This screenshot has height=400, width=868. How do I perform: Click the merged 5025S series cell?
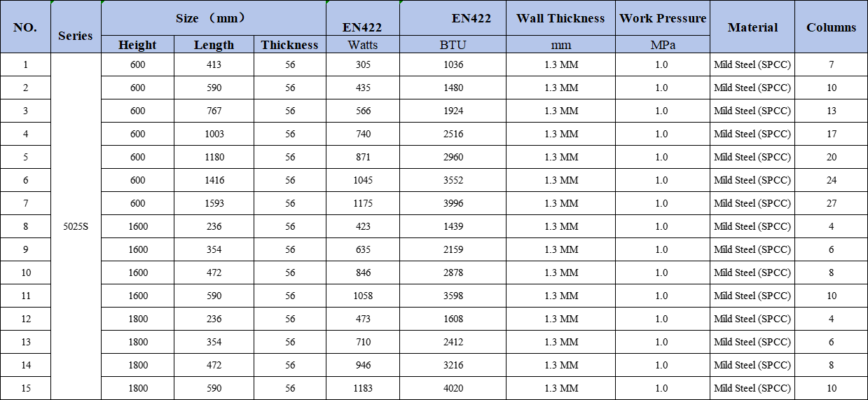click(76, 226)
